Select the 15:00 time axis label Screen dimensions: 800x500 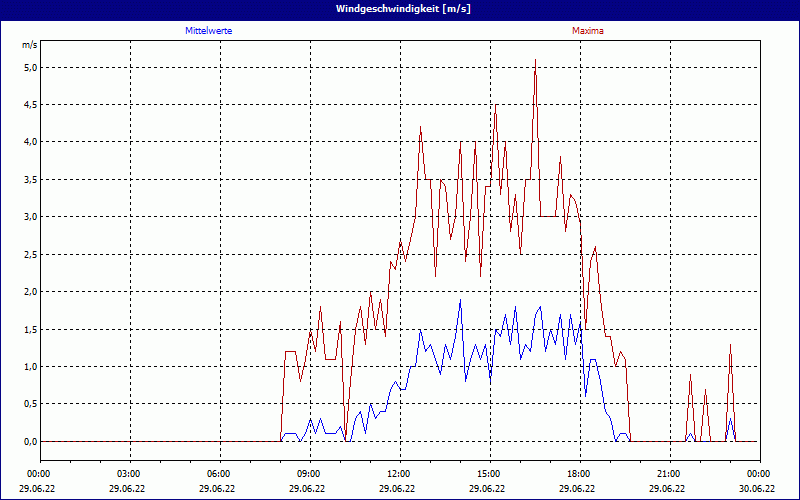point(488,474)
